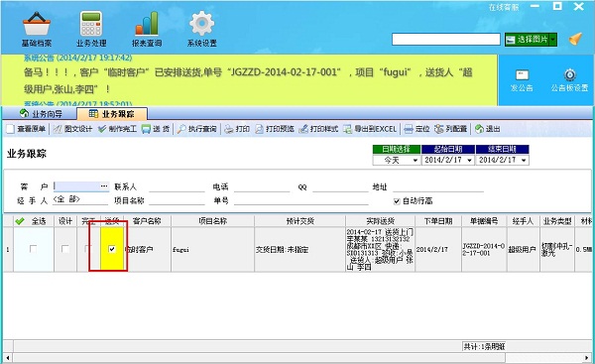Click the orange megaphone icon
The image size is (595, 364).
(x=575, y=39)
